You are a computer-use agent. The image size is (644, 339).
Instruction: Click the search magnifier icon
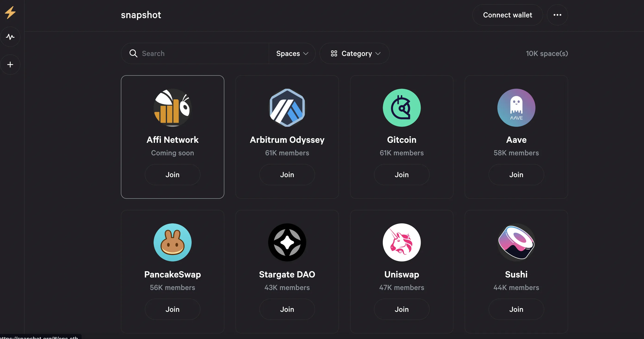[133, 53]
